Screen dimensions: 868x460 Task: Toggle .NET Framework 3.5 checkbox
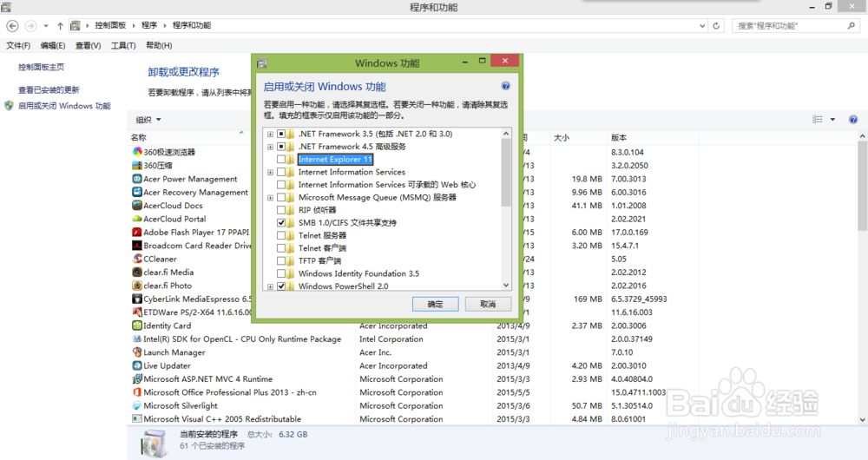point(281,134)
